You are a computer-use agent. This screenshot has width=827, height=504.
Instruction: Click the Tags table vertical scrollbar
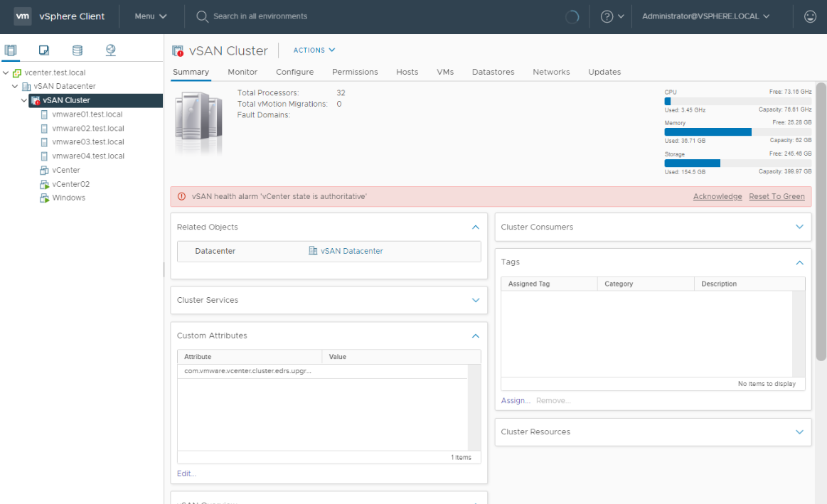click(799, 333)
